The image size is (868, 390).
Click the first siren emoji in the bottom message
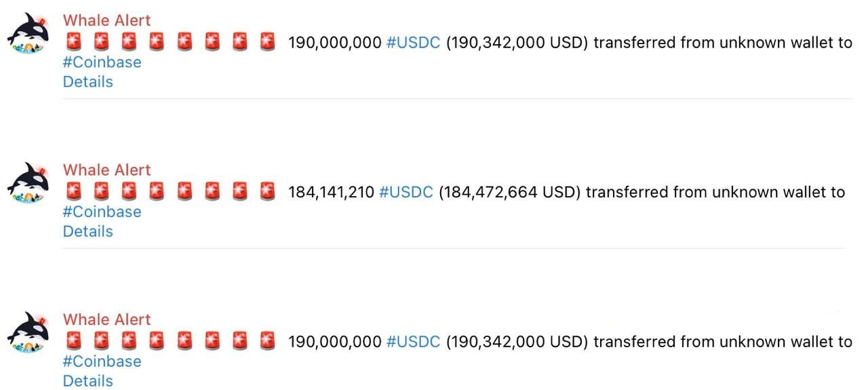[x=74, y=342]
